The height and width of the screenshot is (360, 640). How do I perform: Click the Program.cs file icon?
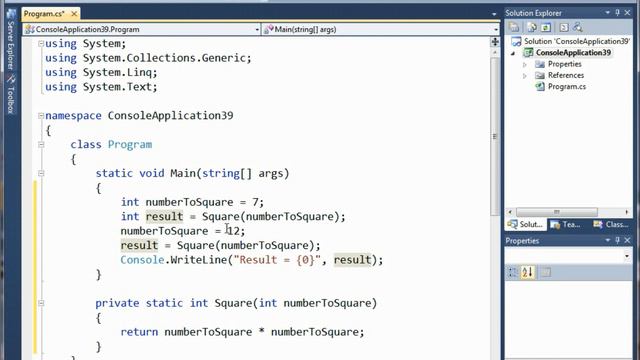[540, 87]
